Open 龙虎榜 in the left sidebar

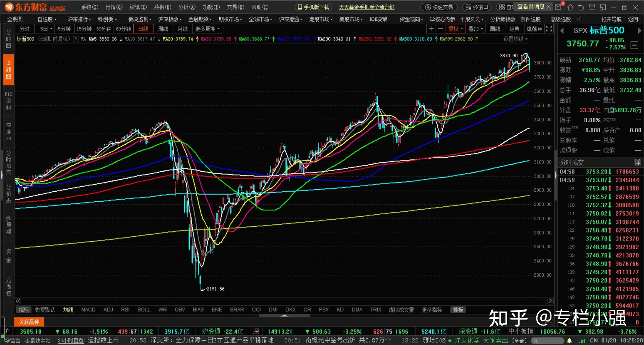tap(8, 287)
